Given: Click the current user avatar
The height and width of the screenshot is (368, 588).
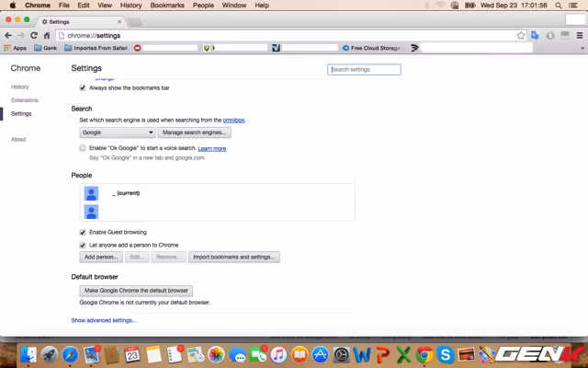Looking at the screenshot, I should 91,193.
